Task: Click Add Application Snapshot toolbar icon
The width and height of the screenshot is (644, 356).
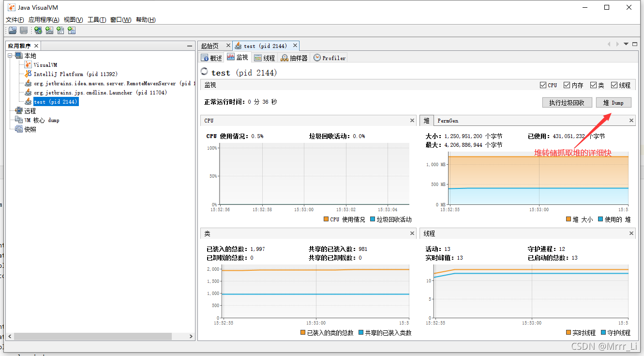Action: pyautogui.click(x=72, y=31)
